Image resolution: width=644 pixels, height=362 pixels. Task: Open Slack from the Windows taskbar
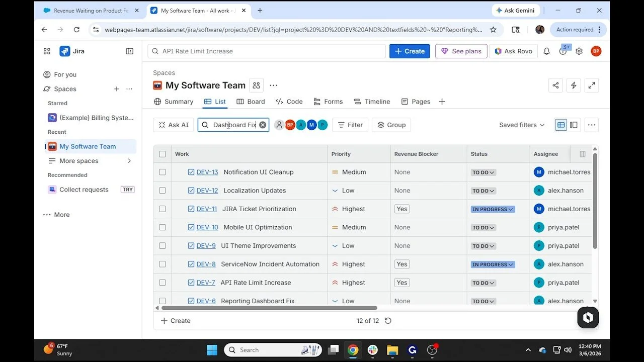coord(373,350)
